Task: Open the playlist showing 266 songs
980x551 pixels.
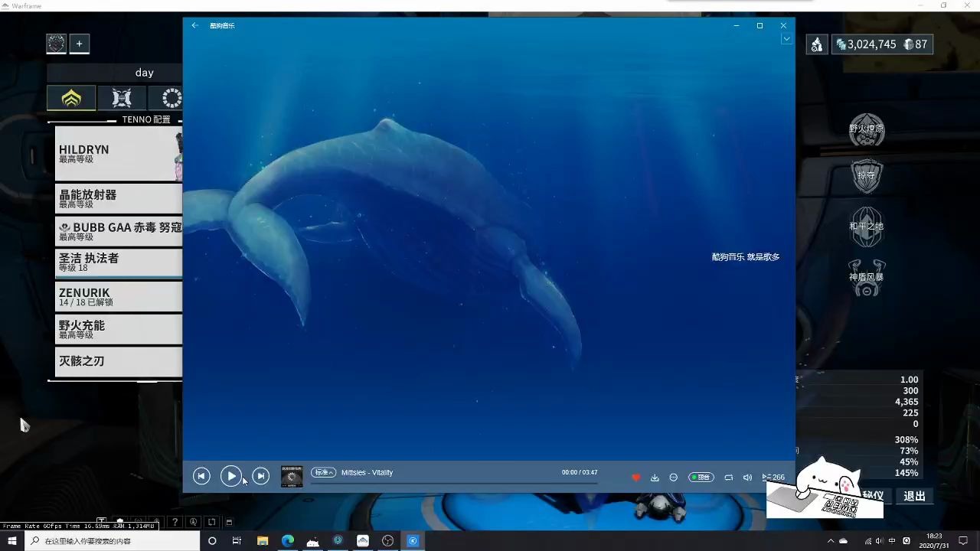Action: click(773, 477)
